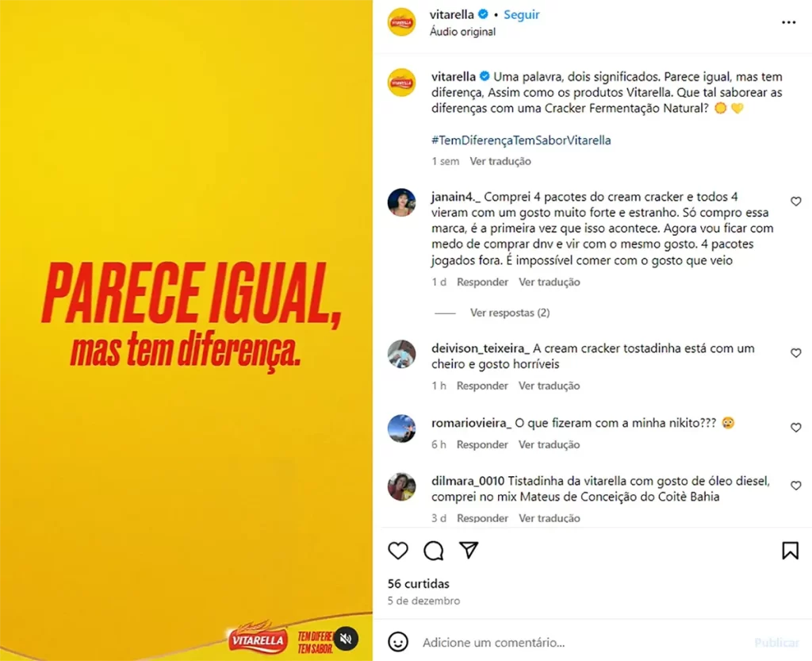Open the comment bubble icon

tap(434, 550)
